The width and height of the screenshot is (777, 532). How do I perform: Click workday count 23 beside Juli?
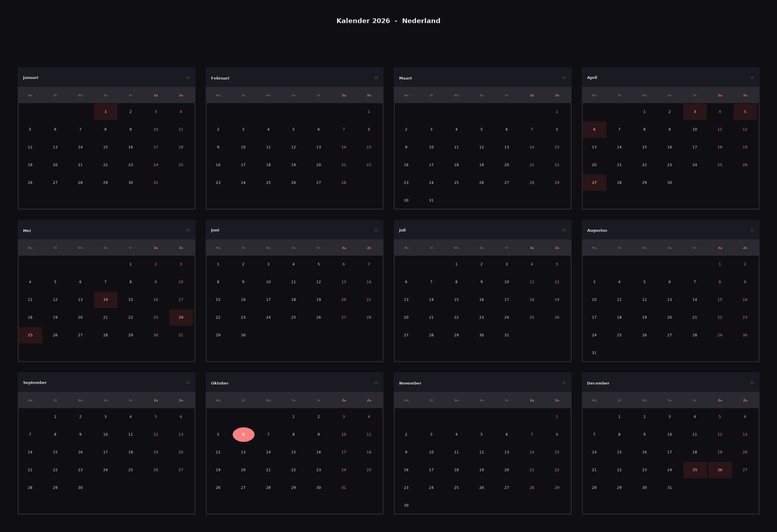pos(564,230)
